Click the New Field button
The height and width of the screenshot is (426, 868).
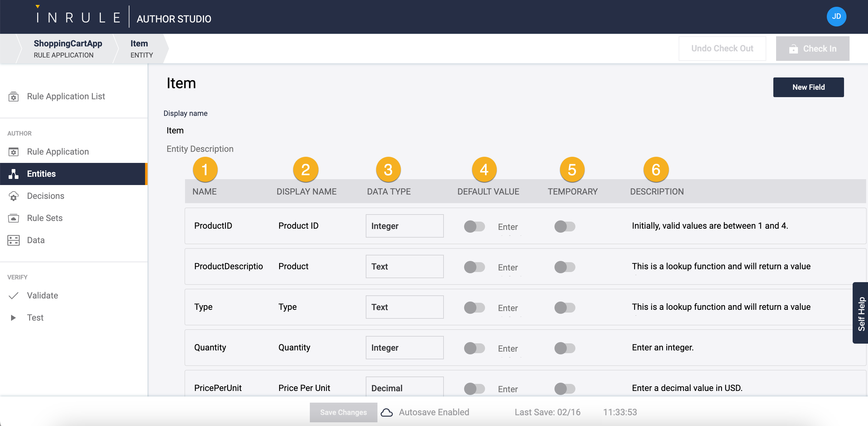(808, 87)
